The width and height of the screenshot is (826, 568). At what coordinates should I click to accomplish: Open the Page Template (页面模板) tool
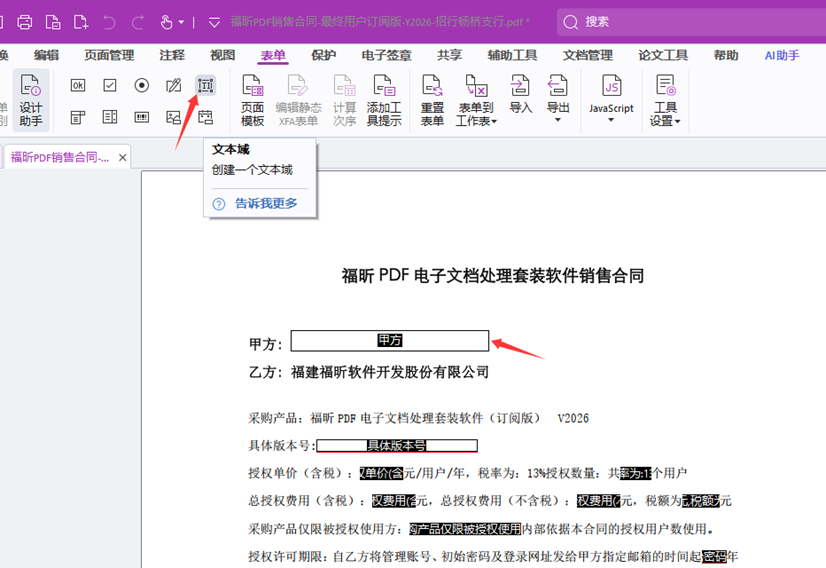tap(252, 101)
